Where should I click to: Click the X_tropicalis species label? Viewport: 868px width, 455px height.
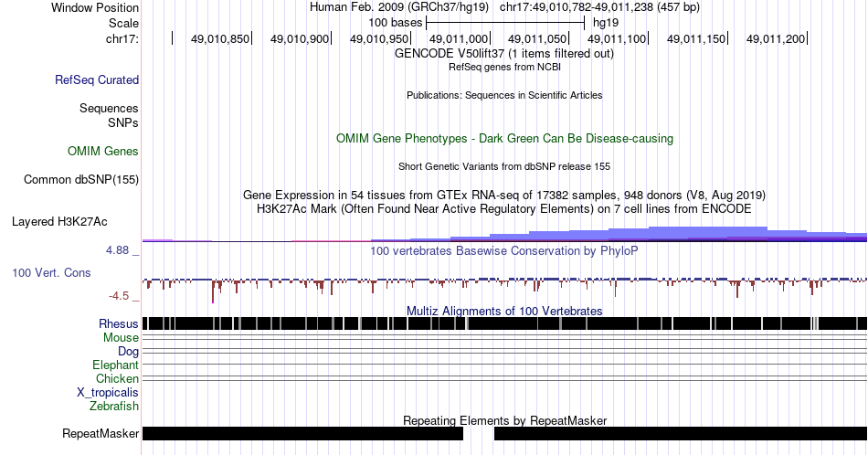(108, 393)
